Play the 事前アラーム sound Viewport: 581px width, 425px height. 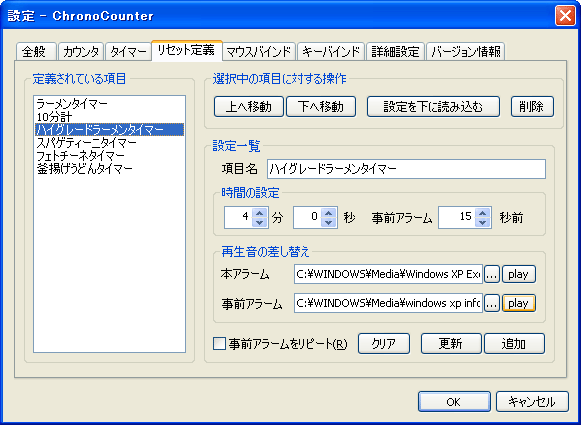point(518,303)
